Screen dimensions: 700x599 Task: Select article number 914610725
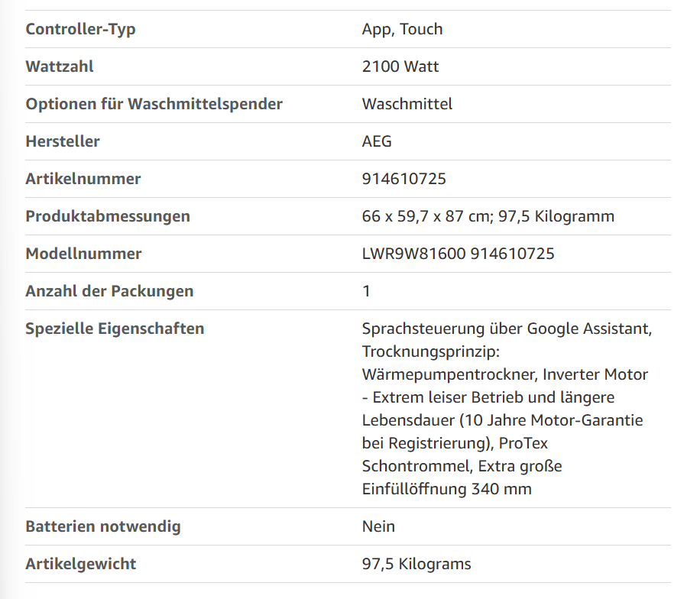[x=404, y=179]
